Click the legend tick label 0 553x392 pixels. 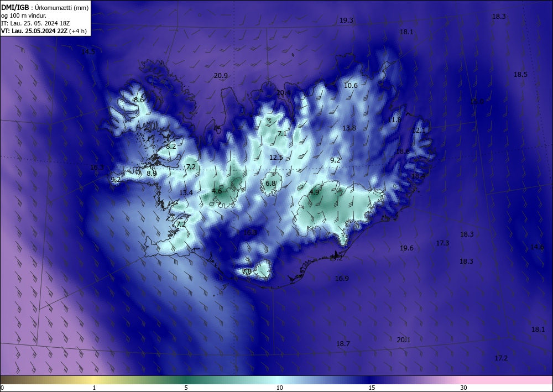pyautogui.click(x=2, y=388)
